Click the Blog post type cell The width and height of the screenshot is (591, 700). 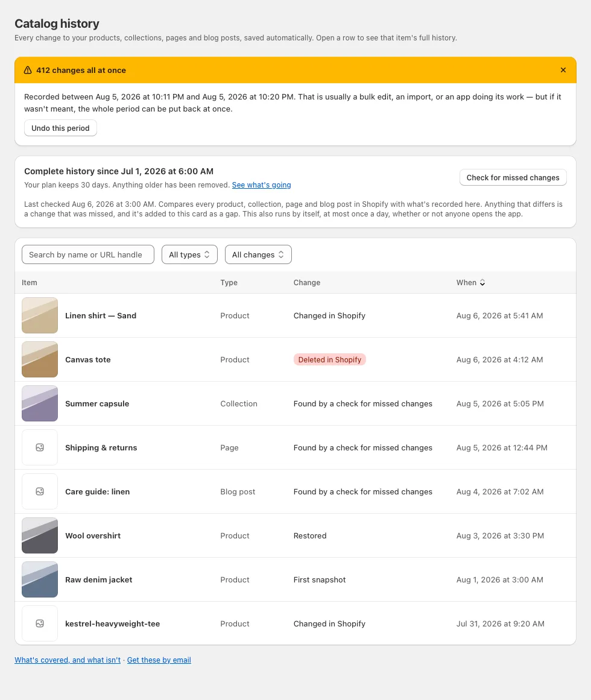[238, 491]
